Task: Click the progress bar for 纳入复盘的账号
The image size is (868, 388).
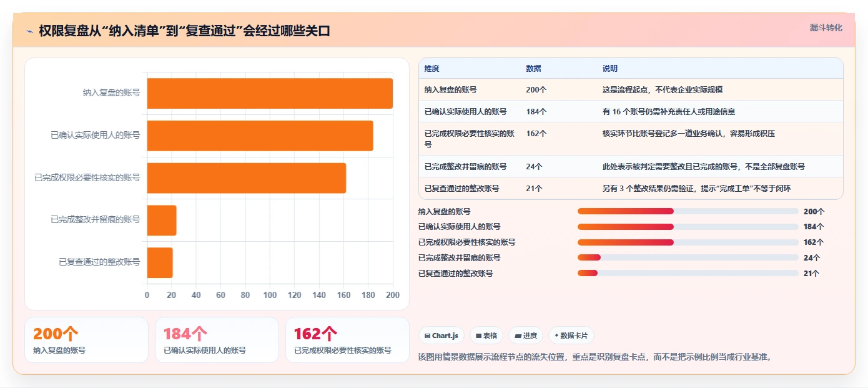Action: coord(688,211)
